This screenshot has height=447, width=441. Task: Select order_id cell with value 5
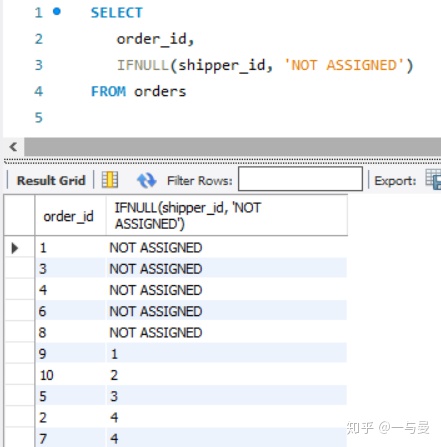tap(70, 396)
